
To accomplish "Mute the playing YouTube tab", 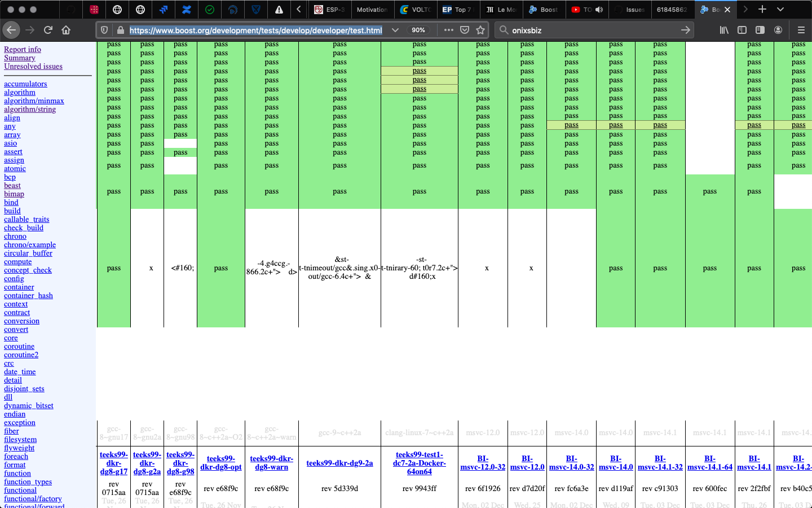I will [x=599, y=10].
